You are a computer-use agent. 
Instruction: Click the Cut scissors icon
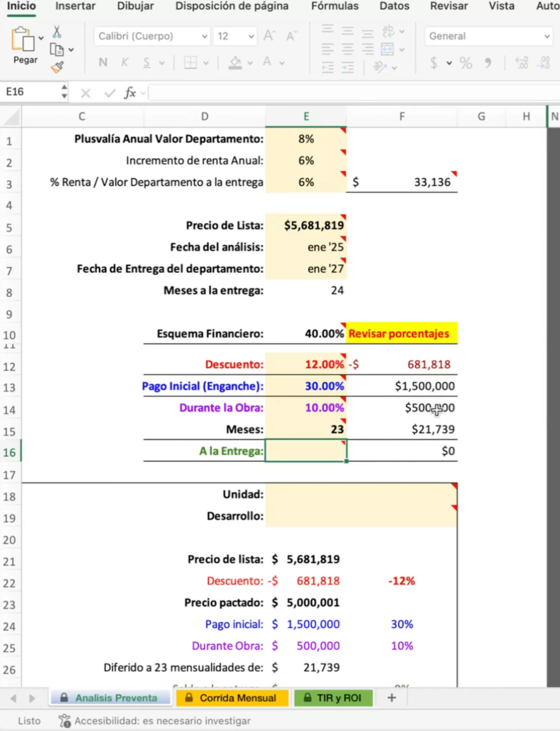click(x=57, y=32)
